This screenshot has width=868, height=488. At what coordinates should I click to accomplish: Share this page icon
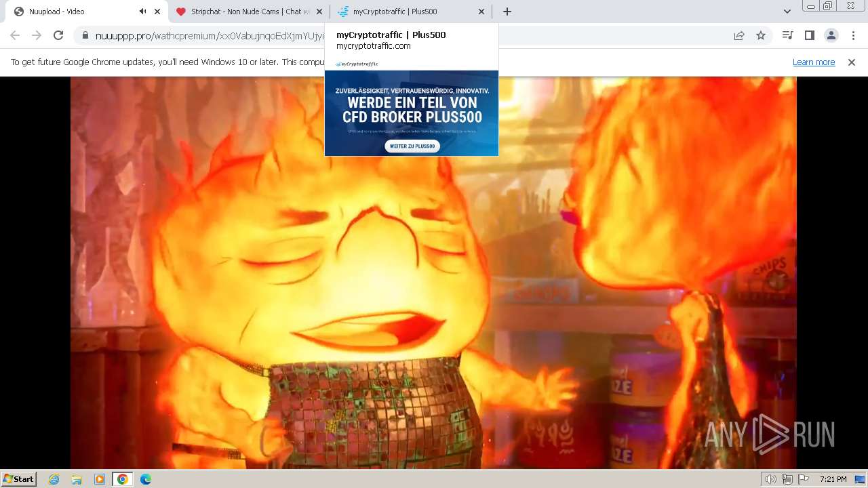[739, 35]
